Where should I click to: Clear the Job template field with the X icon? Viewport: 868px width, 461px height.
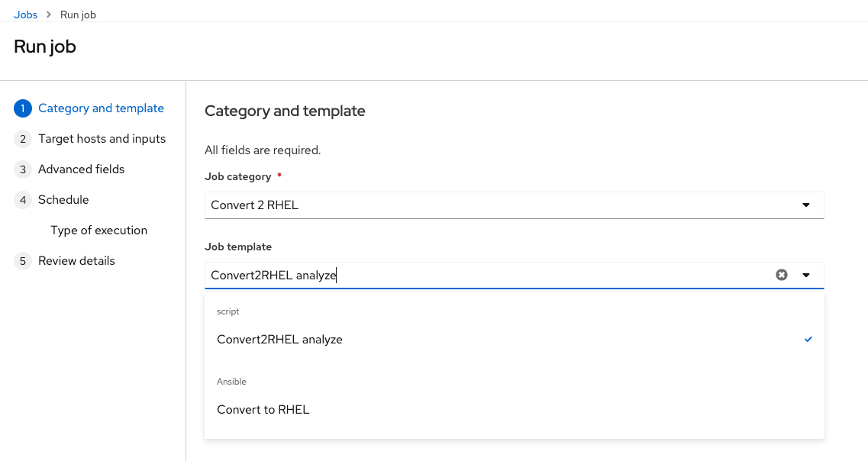coord(781,275)
